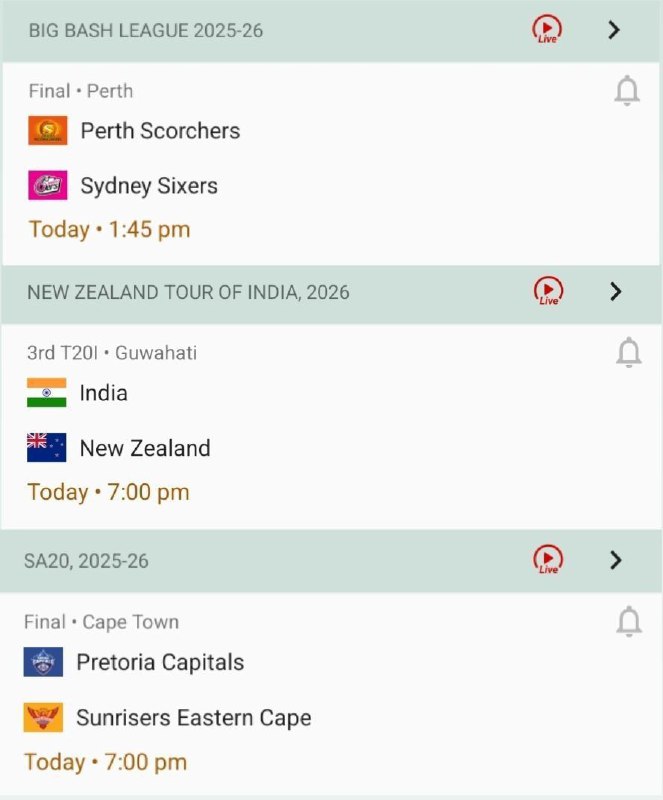Click the India flag icon

click(x=47, y=393)
